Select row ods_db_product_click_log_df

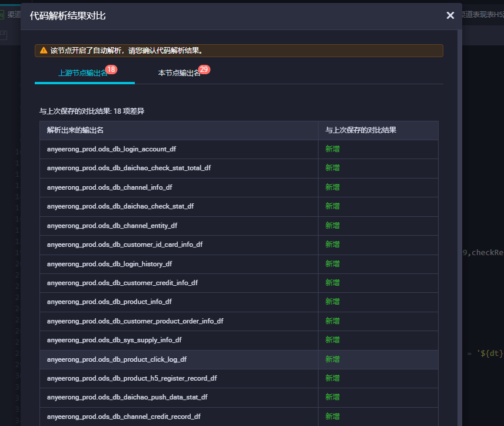pyautogui.click(x=239, y=360)
